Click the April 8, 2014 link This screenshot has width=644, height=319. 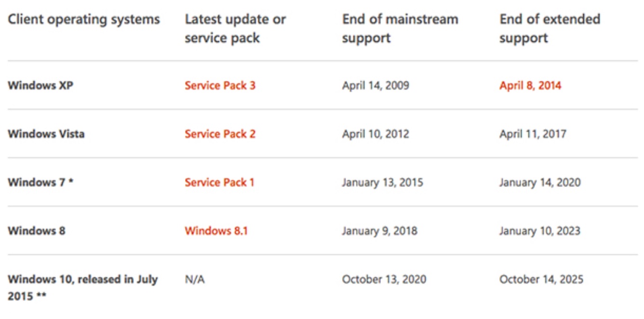[x=530, y=86]
